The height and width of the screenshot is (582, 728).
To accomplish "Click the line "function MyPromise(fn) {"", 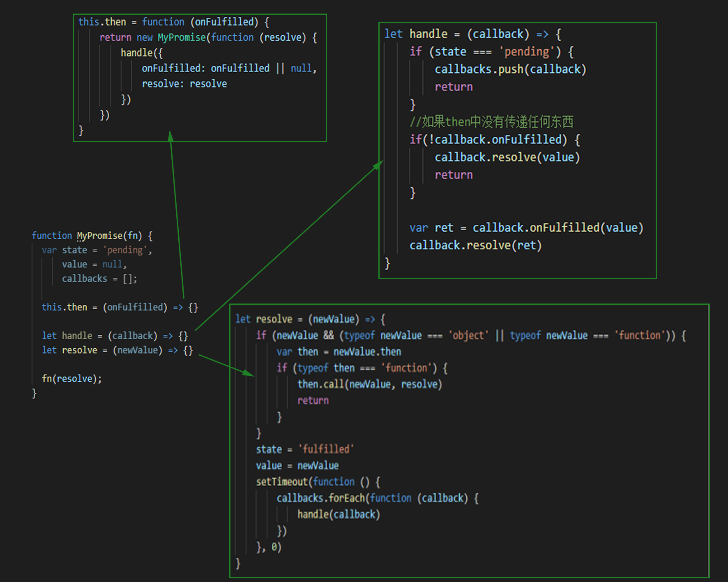I will [x=92, y=236].
